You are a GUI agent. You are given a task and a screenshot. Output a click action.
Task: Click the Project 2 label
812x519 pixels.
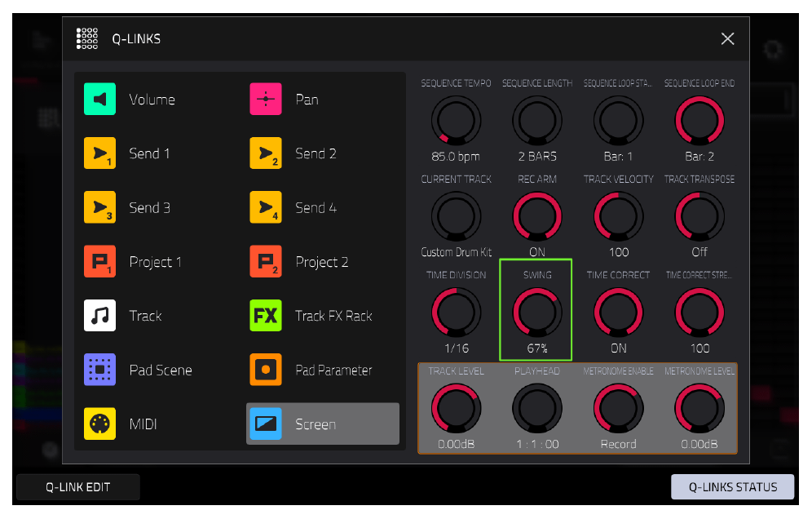(x=321, y=262)
